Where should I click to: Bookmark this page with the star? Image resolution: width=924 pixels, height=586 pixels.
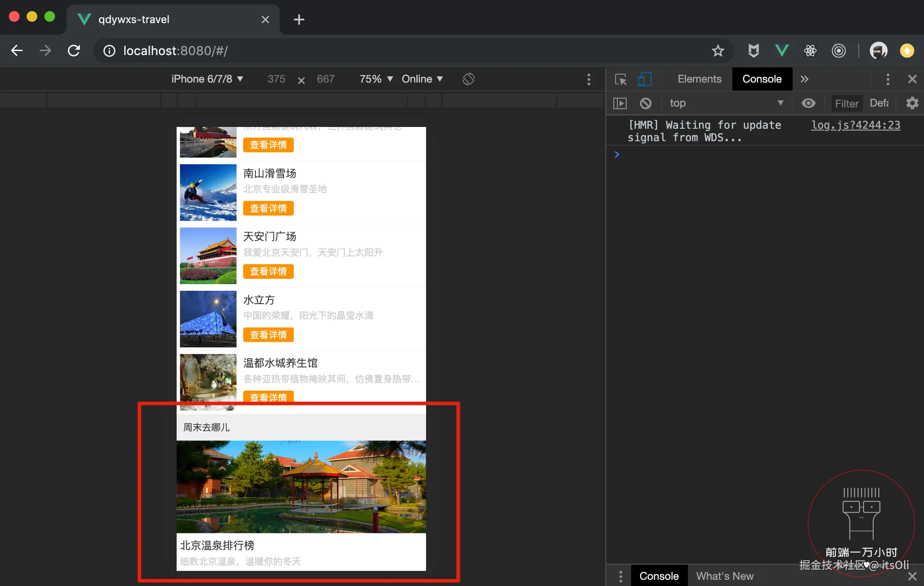point(718,51)
